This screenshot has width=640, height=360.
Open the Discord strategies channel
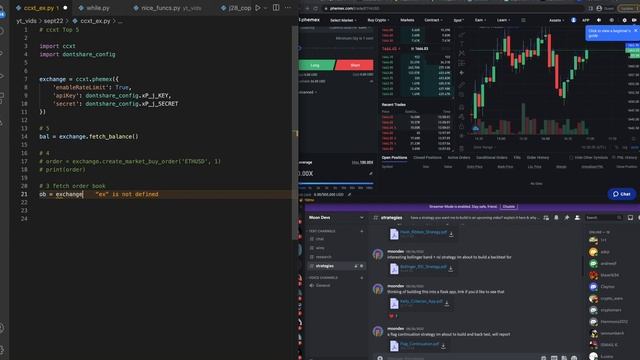pyautogui.click(x=335, y=266)
